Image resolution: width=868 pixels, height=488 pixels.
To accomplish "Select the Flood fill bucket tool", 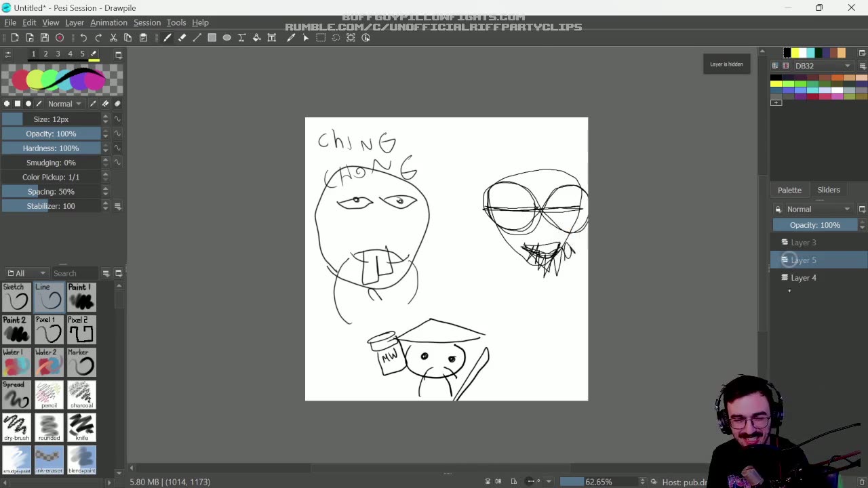I will click(x=256, y=38).
